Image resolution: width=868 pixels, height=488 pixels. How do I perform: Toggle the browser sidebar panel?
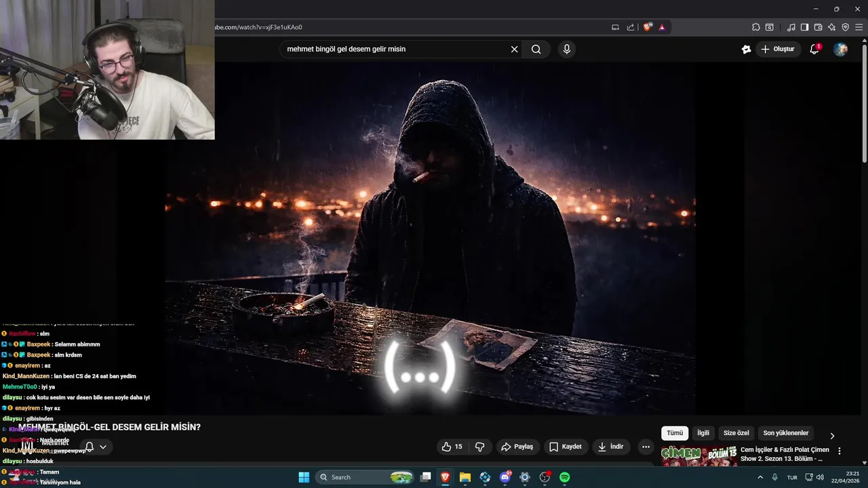[804, 27]
